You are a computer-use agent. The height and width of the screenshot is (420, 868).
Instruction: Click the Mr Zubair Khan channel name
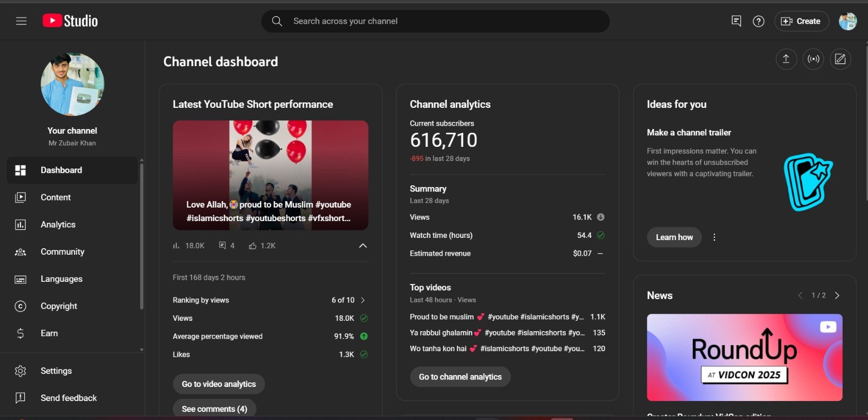coord(72,143)
